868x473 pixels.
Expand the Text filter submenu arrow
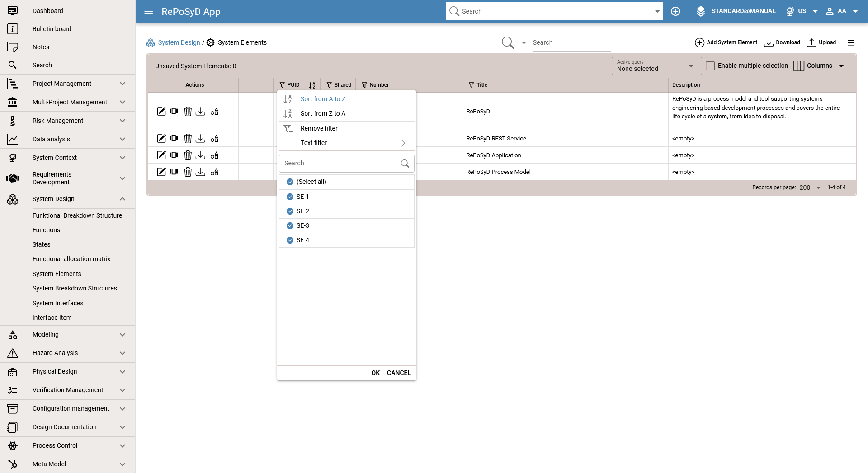(x=403, y=143)
